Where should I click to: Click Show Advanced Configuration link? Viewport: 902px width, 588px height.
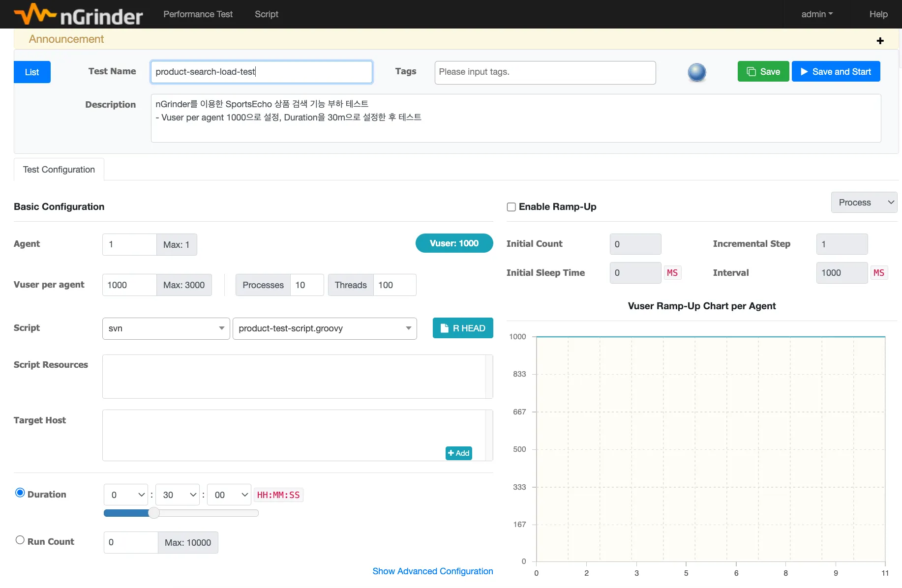(x=432, y=571)
